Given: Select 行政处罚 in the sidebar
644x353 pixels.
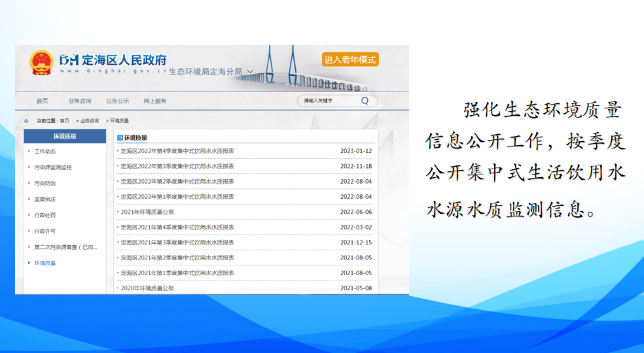Looking at the screenshot, I should coord(45,215).
